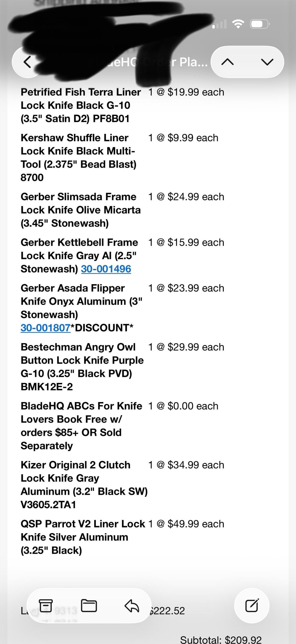Tap the Bestechman Angry Owl item description
Image resolution: width=296 pixels, height=644 pixels.
pos(82,367)
